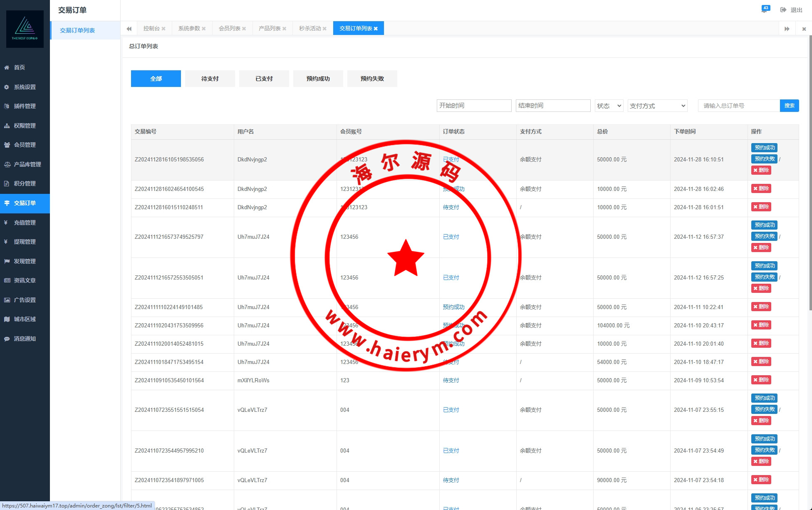Click the 待支付 status of the 90000.00 元 order
This screenshot has width=812, height=510.
click(451, 480)
